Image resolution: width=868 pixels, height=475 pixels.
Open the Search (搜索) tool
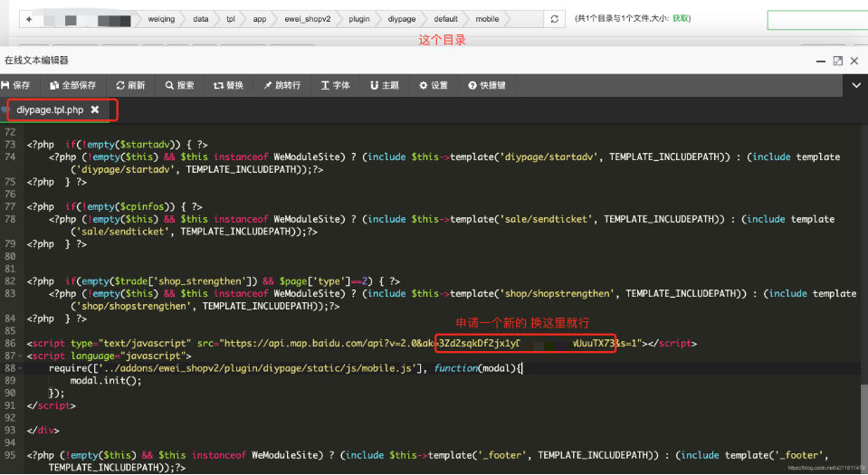(x=179, y=85)
